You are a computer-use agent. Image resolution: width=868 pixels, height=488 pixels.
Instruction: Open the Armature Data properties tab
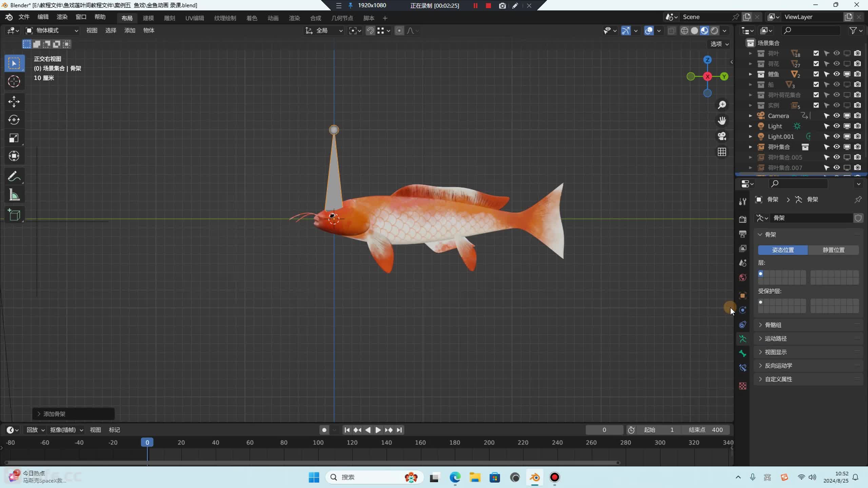click(743, 339)
